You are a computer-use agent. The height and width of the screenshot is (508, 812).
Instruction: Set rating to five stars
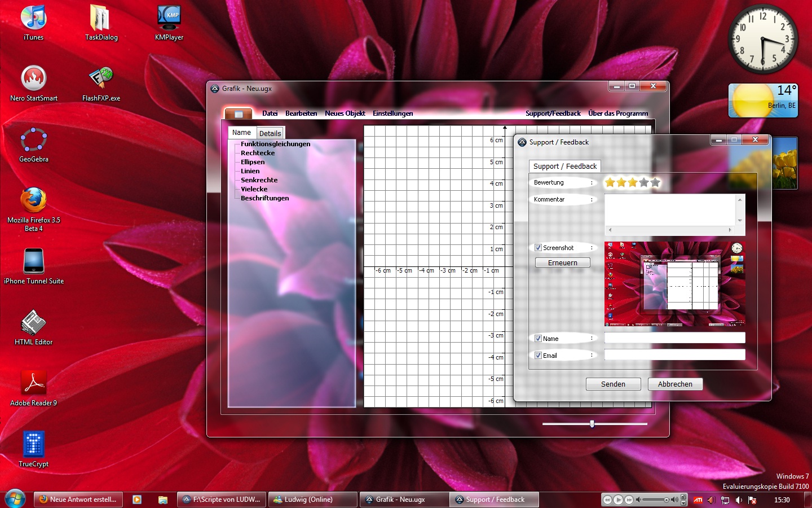point(655,182)
